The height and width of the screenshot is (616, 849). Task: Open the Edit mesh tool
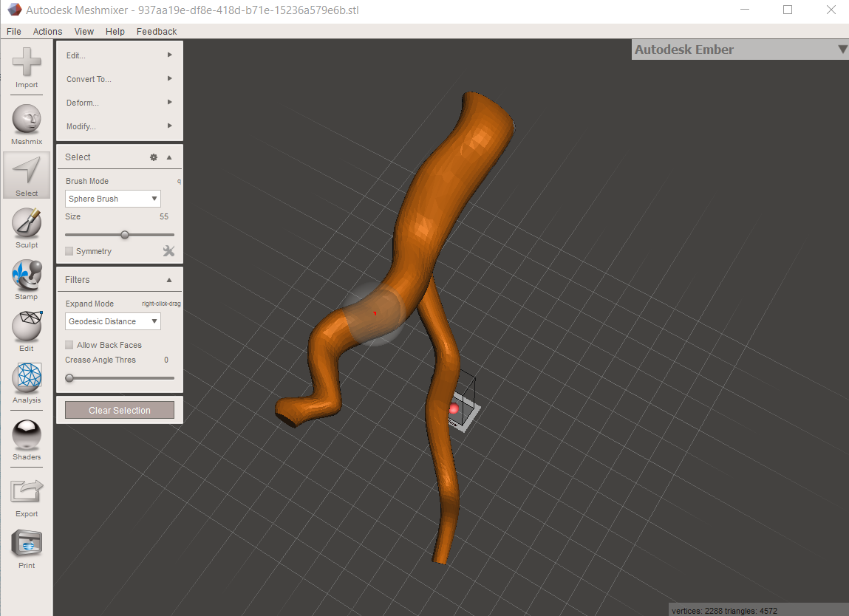(x=27, y=326)
